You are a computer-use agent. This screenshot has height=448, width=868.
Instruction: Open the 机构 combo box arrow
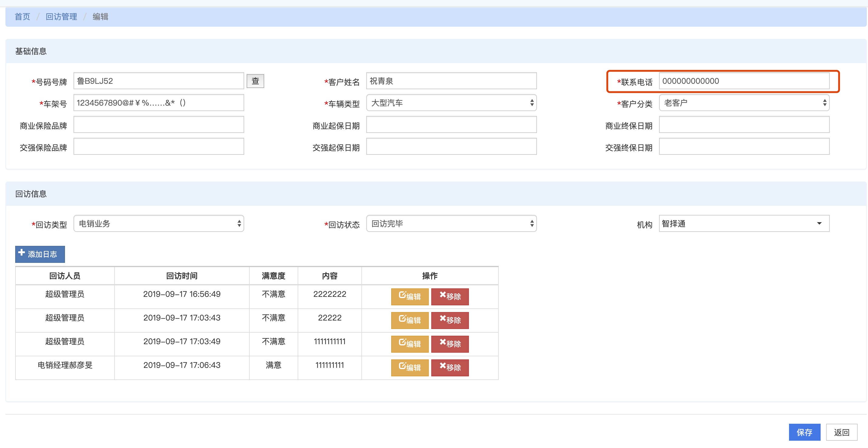819,224
